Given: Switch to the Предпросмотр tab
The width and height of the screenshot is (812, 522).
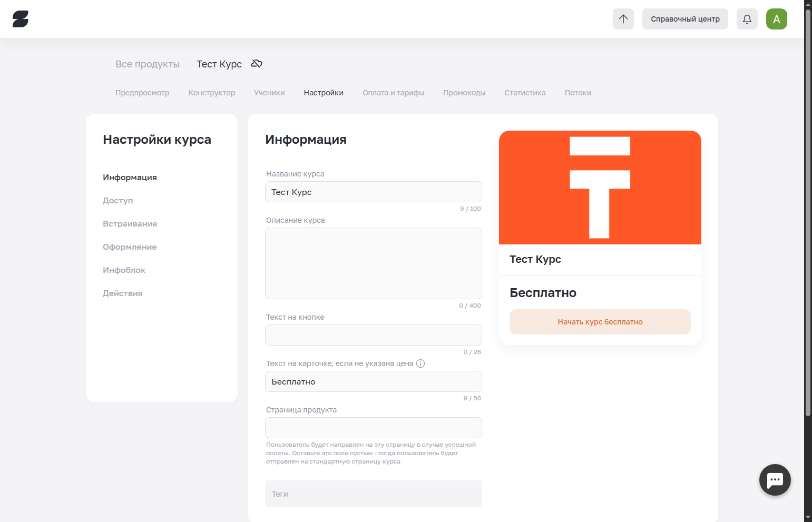Looking at the screenshot, I should tap(142, 93).
